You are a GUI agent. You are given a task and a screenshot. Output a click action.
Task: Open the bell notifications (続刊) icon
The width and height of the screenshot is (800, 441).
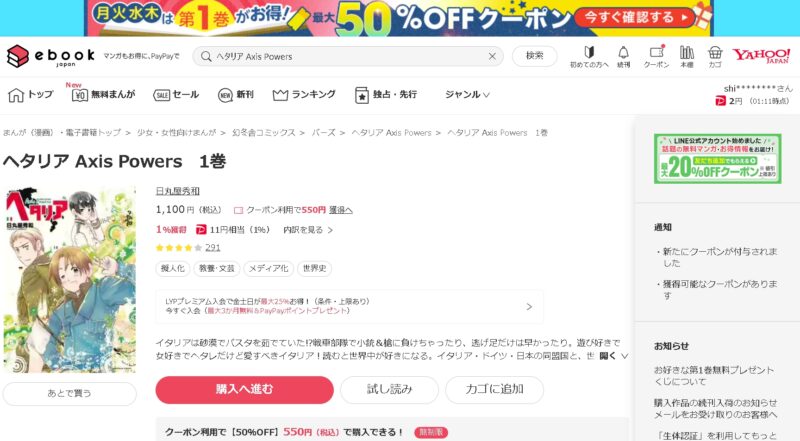tap(623, 57)
